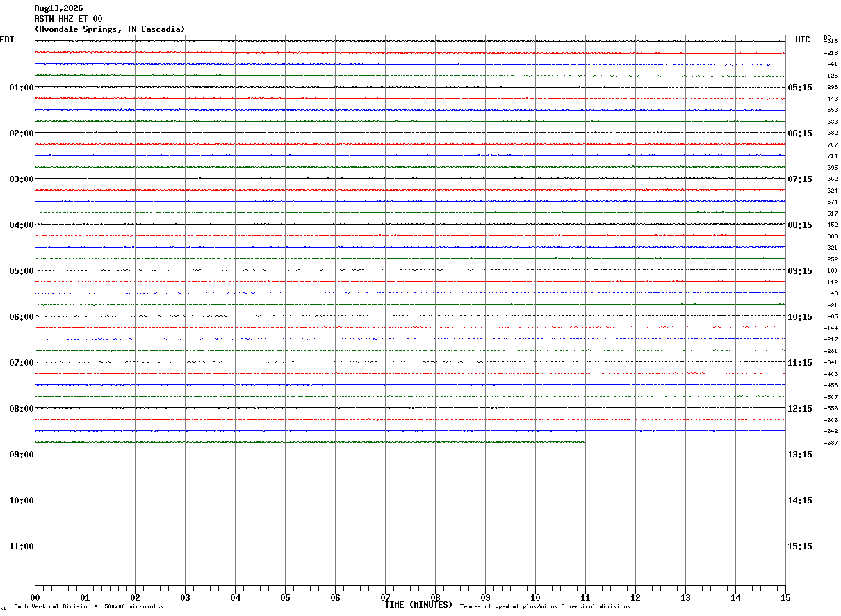Click the 08:00 EDT hour label
The image size is (841, 616).
click(21, 408)
